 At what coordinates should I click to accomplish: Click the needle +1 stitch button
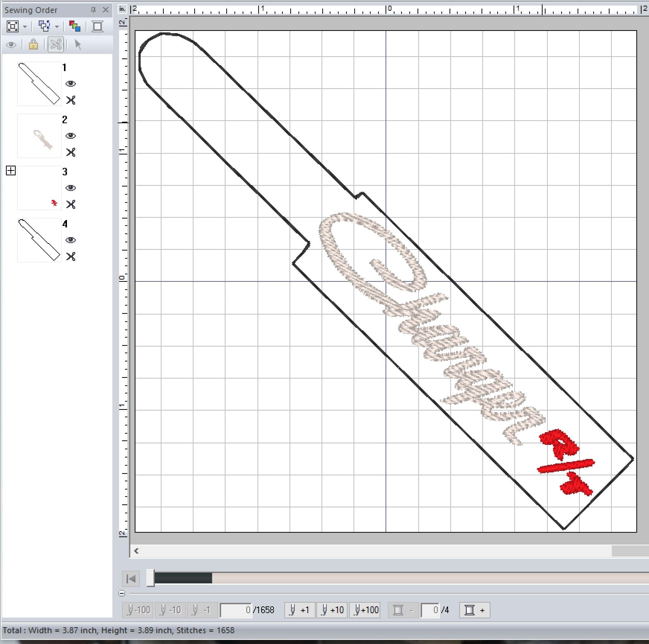tap(300, 610)
